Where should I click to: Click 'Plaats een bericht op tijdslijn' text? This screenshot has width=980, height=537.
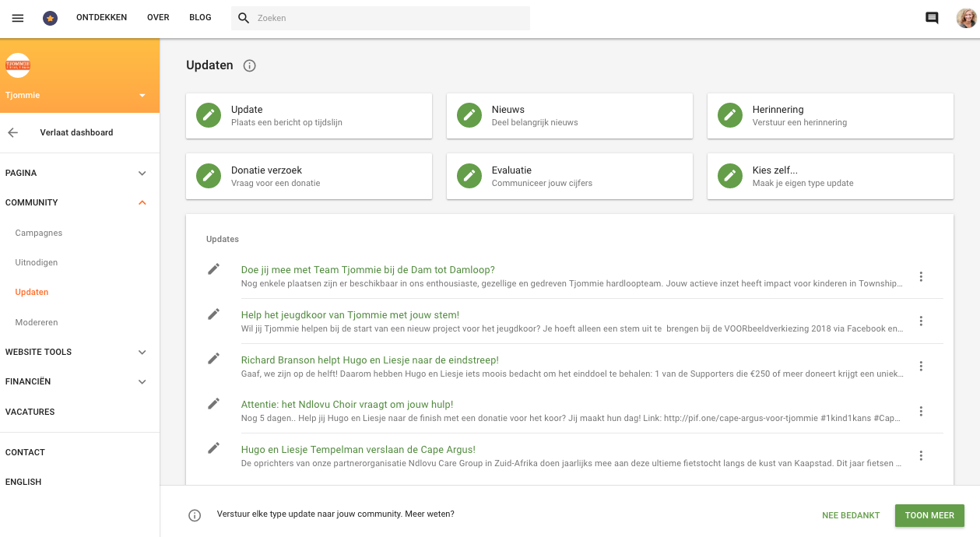[286, 122]
